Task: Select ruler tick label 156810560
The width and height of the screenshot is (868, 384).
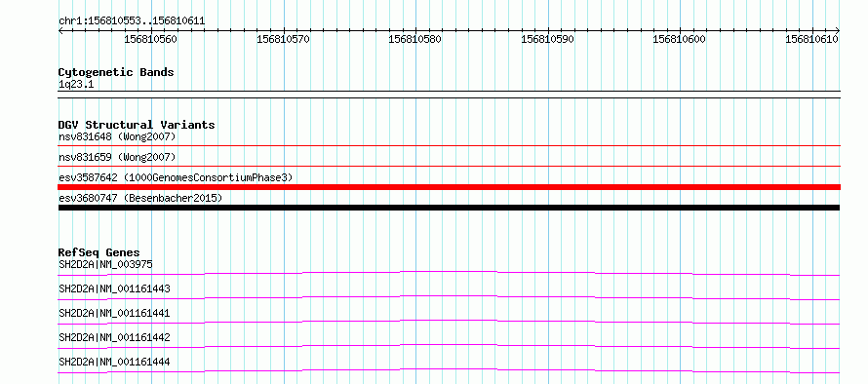Action: point(151,39)
